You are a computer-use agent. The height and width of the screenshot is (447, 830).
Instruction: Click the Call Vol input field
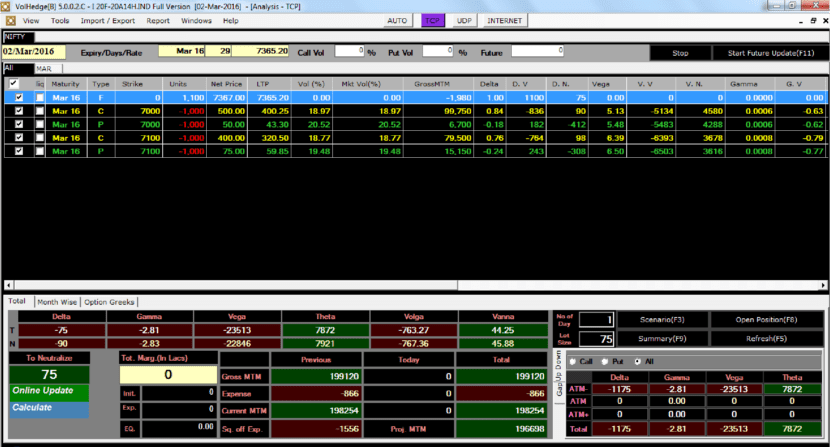point(349,51)
